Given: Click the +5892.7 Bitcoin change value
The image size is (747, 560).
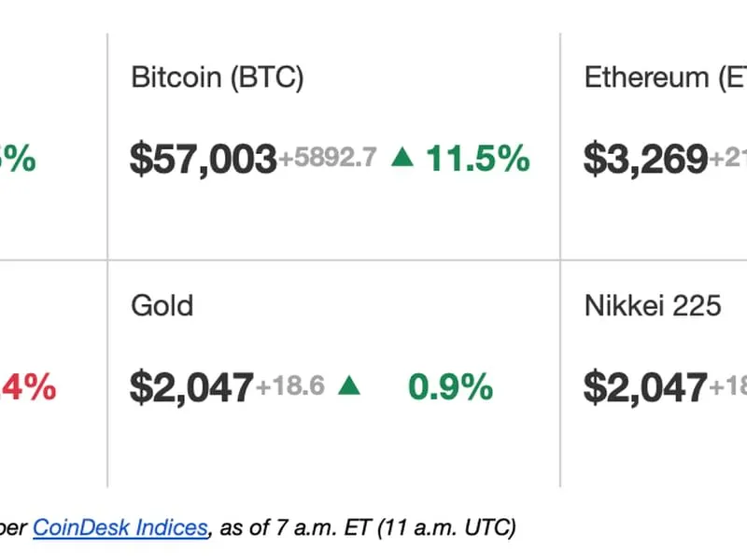Looking at the screenshot, I should point(327,159).
